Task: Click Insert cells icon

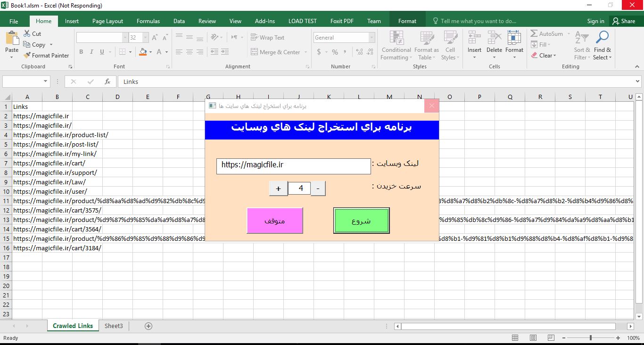Action: 474,38
